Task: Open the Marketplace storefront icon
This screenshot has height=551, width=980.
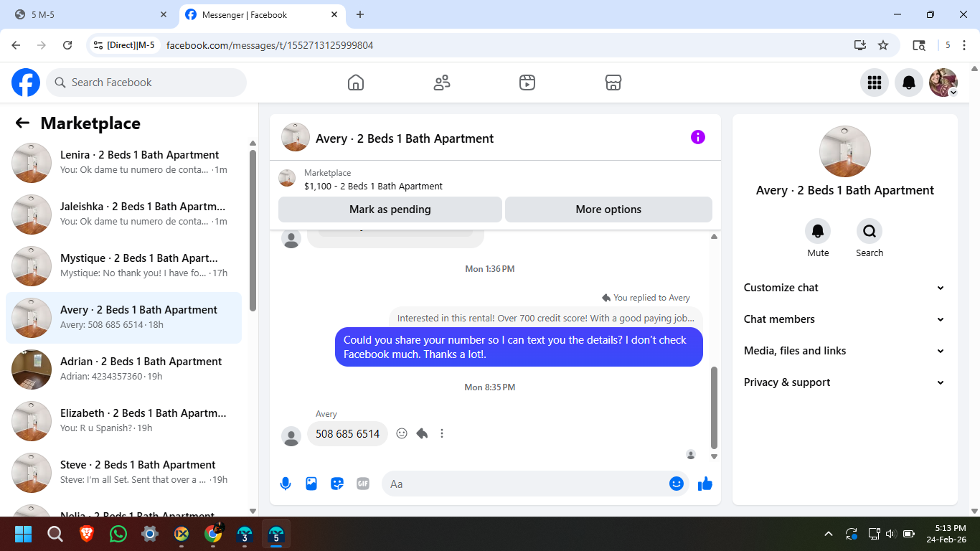Action: [x=613, y=83]
